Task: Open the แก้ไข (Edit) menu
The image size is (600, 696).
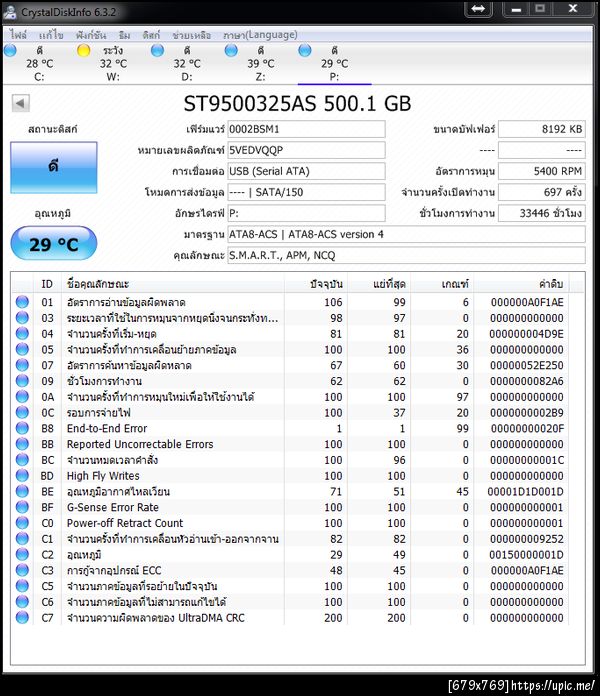Action: 51,35
